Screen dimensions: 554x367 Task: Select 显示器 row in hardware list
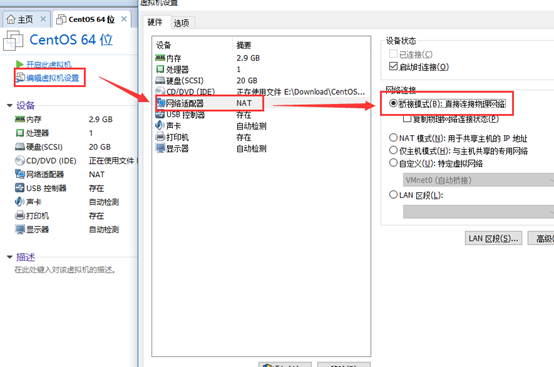(261, 149)
